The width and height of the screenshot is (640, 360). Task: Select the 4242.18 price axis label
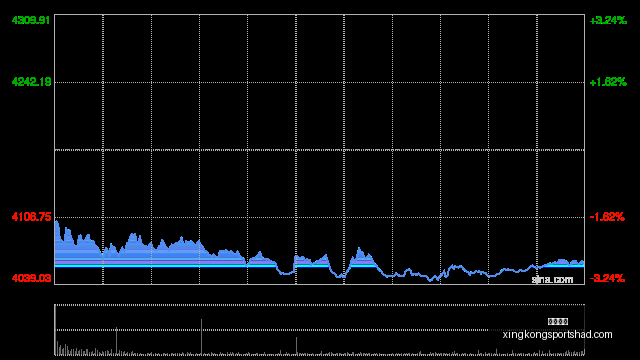pos(31,82)
